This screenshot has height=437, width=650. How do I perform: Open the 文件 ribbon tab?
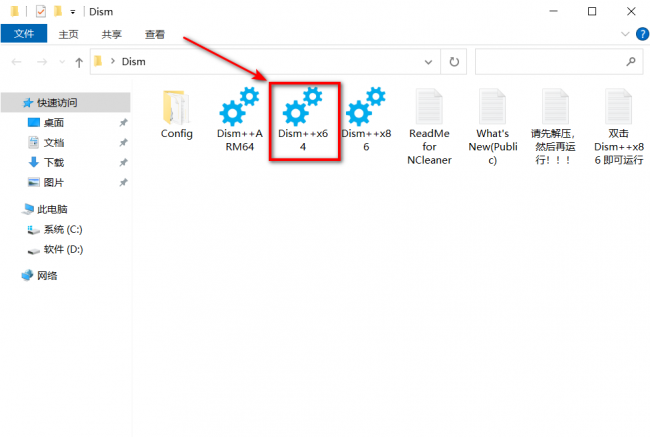(x=24, y=34)
